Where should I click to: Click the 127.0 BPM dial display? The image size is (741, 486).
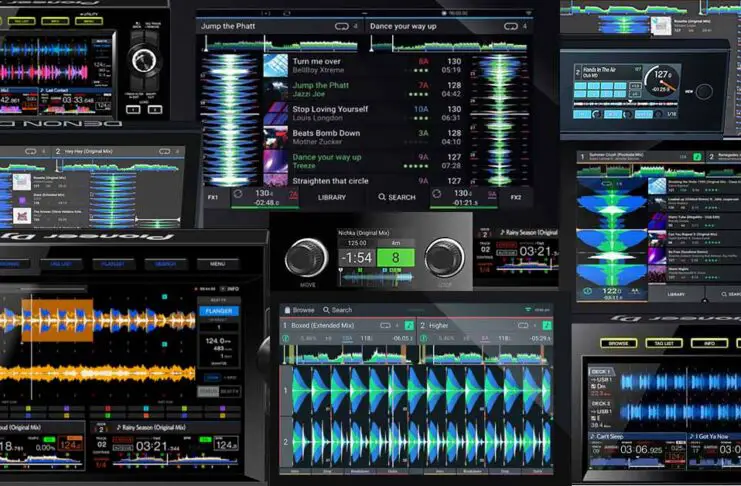[662, 81]
